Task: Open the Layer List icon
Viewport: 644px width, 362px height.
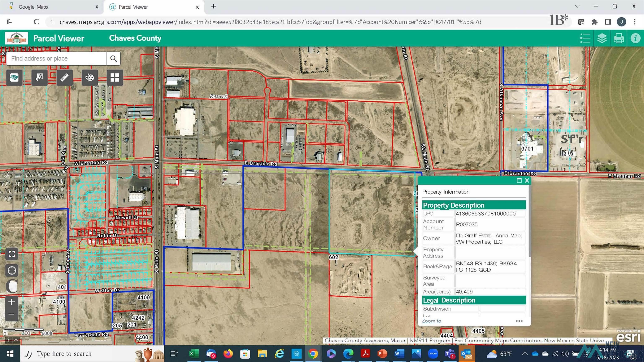Action: click(x=602, y=38)
